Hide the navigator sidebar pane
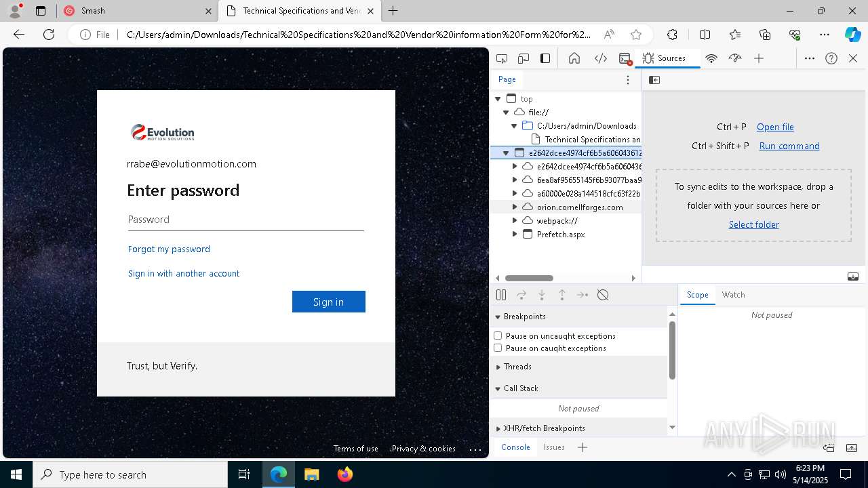868x488 pixels. 654,80
